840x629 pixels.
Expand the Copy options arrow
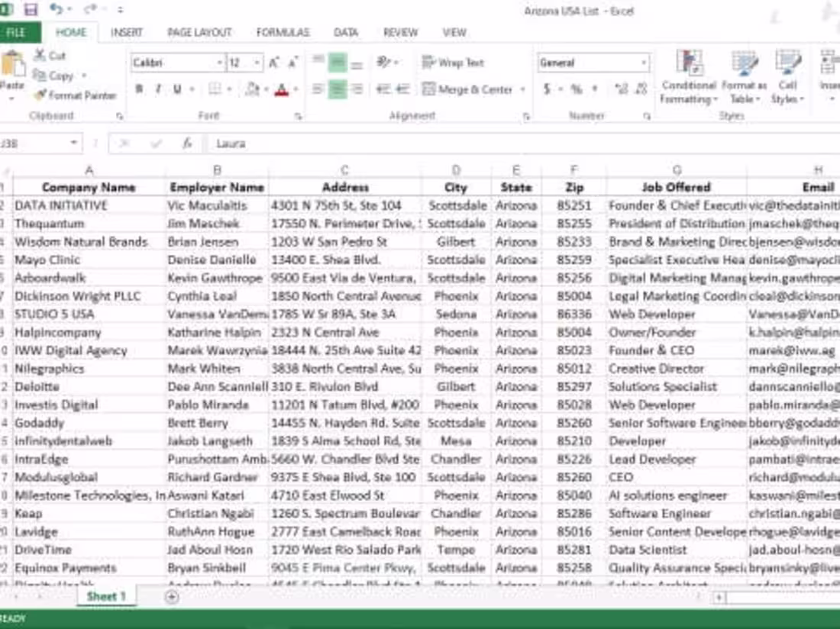click(84, 76)
